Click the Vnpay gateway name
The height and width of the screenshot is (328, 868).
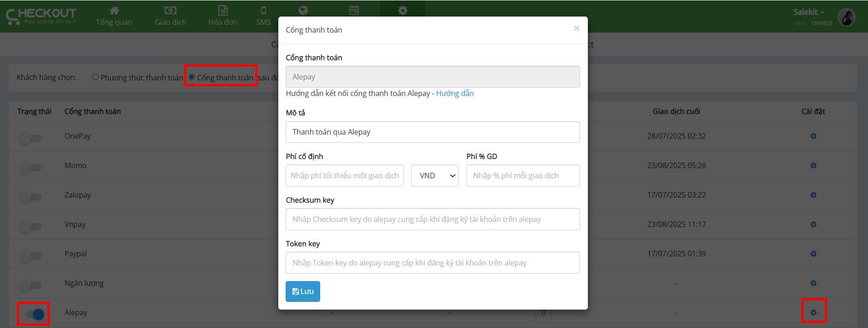coord(75,224)
